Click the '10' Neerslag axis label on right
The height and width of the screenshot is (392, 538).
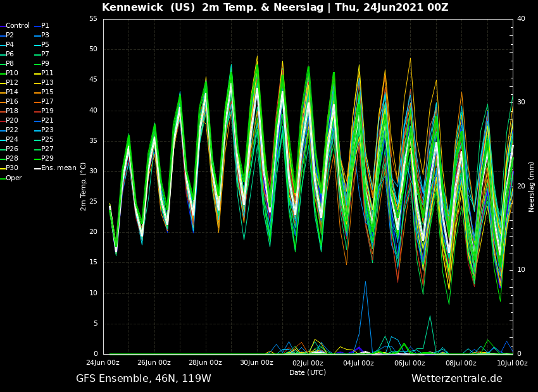point(521,270)
